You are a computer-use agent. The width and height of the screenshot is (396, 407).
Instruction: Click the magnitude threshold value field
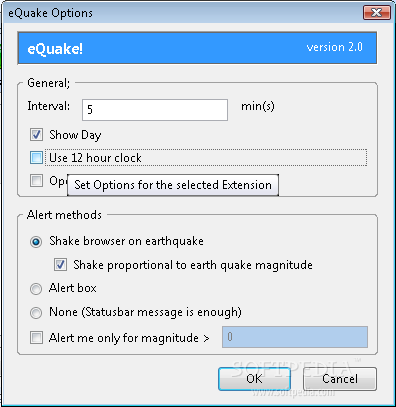pos(295,337)
